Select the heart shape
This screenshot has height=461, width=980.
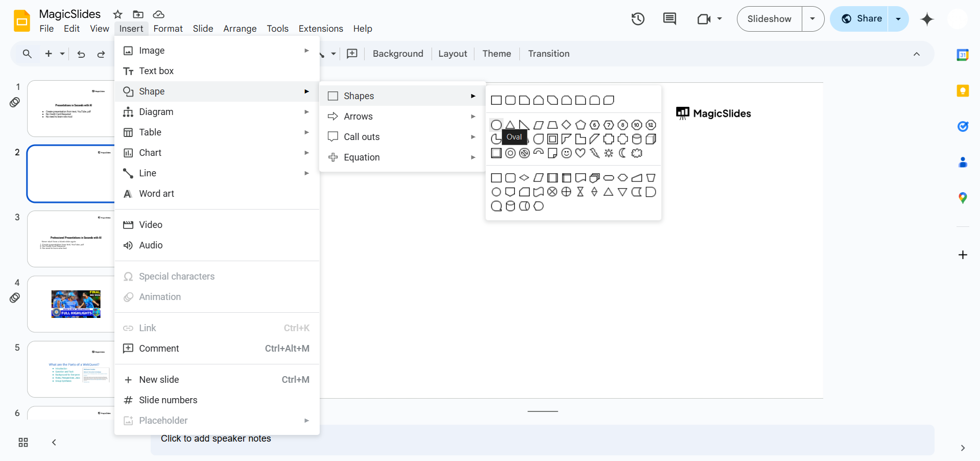581,153
